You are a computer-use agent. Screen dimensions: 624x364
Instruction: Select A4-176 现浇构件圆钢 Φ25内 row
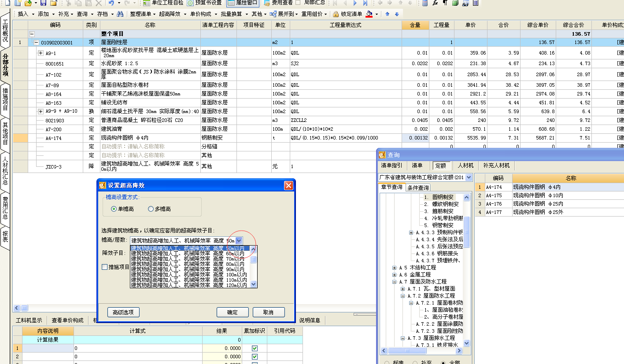[x=549, y=204]
